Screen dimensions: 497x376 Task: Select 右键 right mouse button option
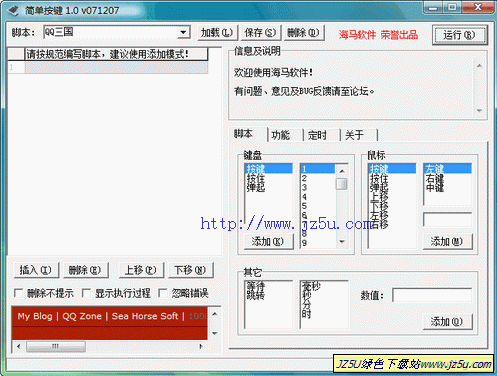click(447, 178)
